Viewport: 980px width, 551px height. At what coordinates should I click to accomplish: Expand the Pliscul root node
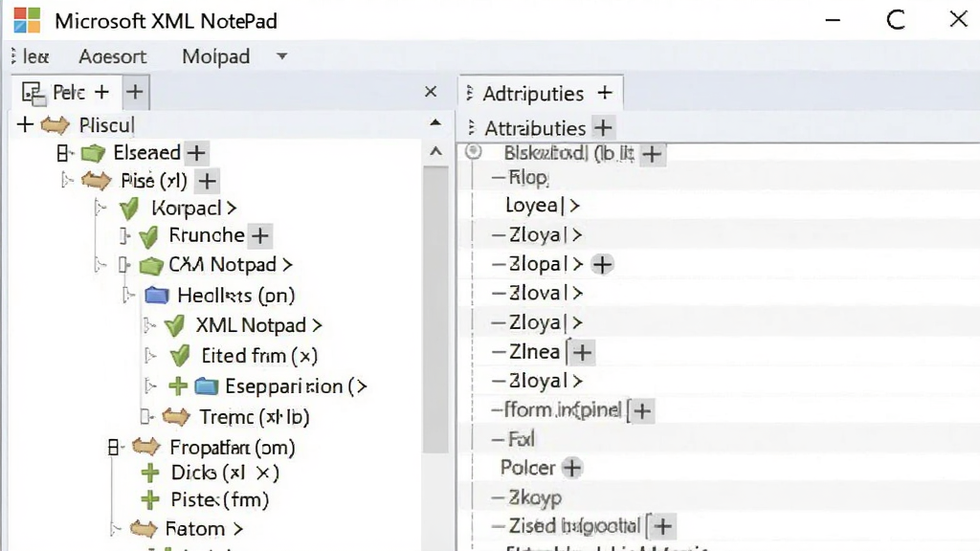tap(25, 125)
